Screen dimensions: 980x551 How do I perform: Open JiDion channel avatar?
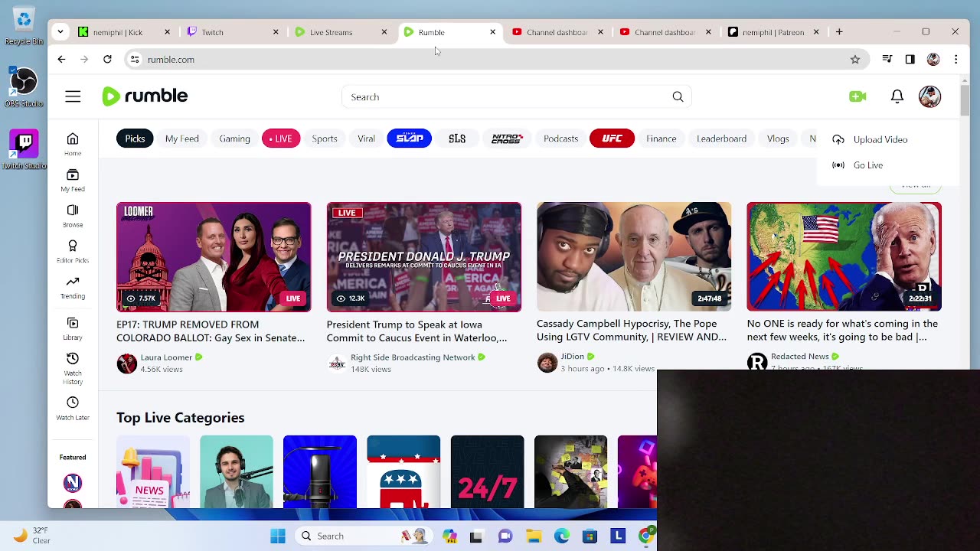547,363
